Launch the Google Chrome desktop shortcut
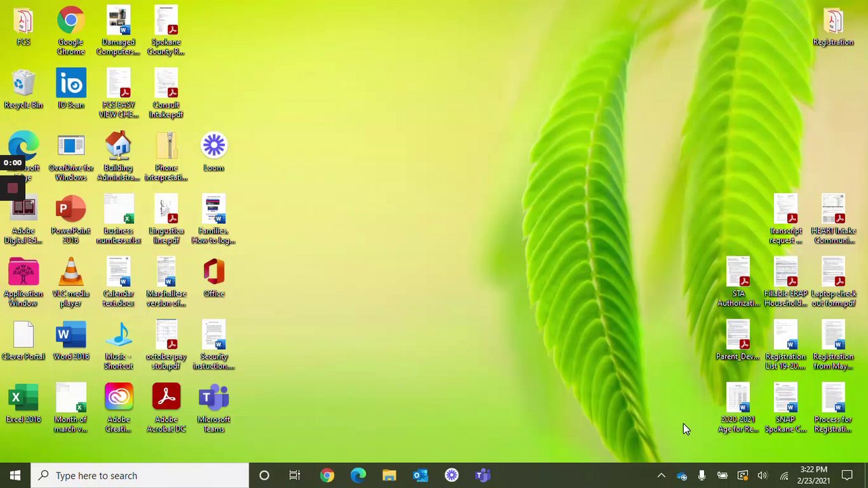Viewport: 868px width, 488px height. [70, 31]
